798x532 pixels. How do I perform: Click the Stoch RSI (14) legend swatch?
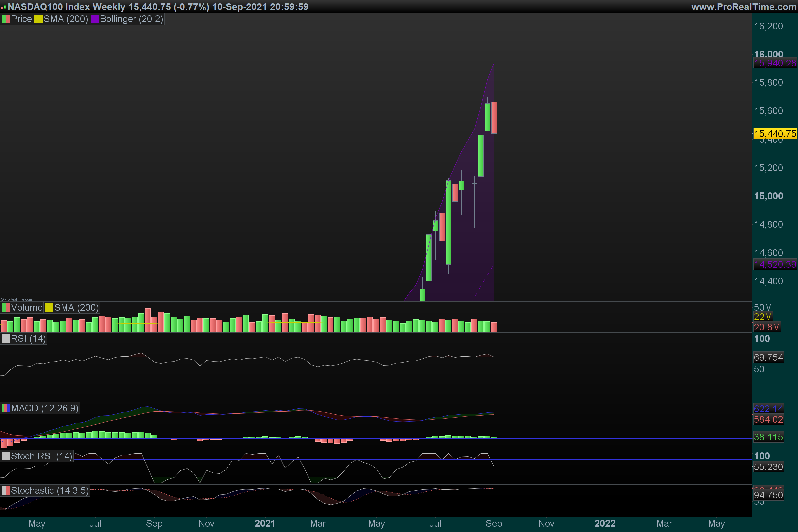pos(6,456)
